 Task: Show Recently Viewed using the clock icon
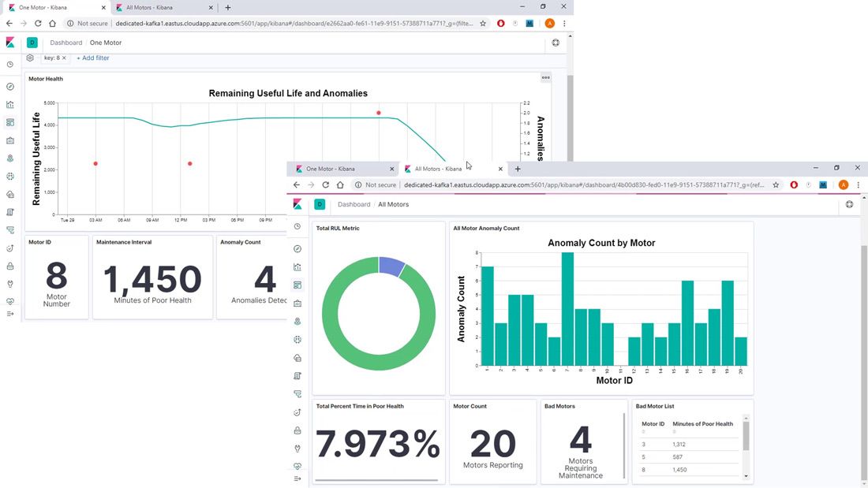9,64
